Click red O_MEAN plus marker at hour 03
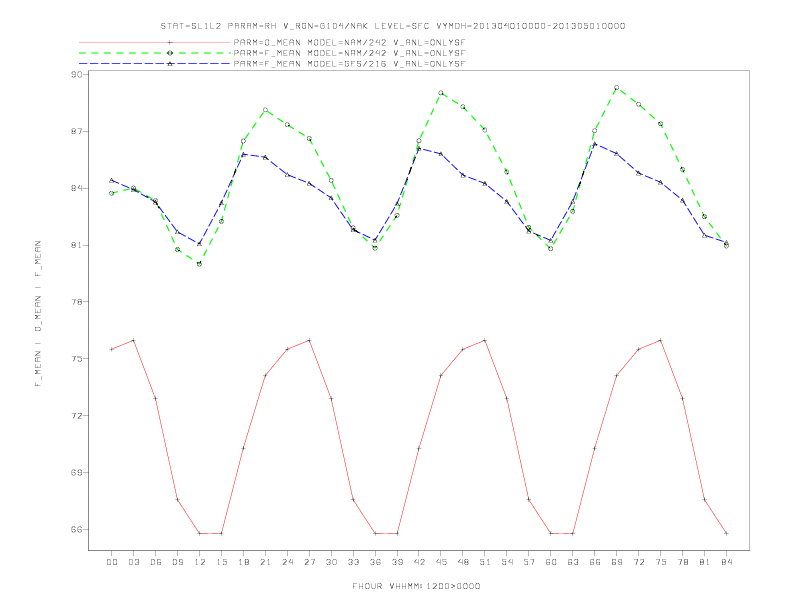The height and width of the screenshot is (612, 792). [134, 340]
